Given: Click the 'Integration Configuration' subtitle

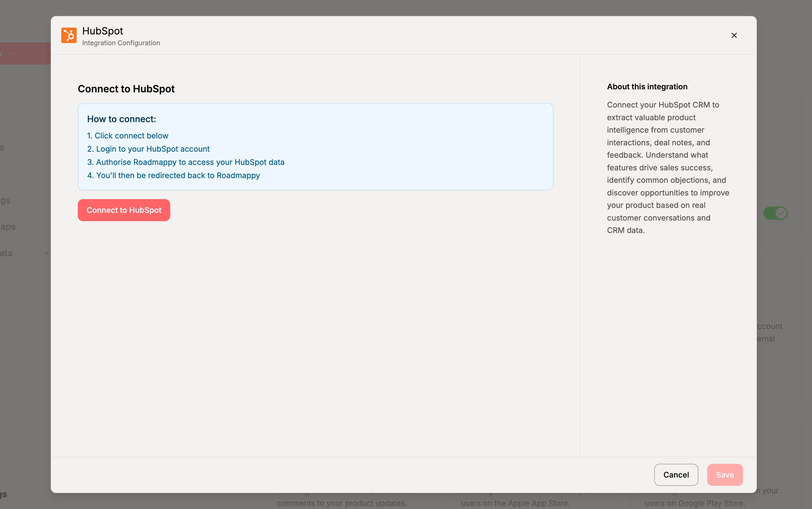Looking at the screenshot, I should 121,43.
